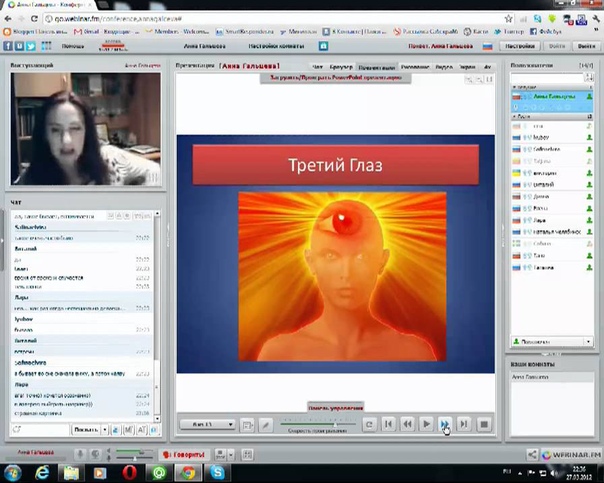Click upload PowerPoint presentation banner
Screen dimensions: 604x483
click(x=336, y=77)
